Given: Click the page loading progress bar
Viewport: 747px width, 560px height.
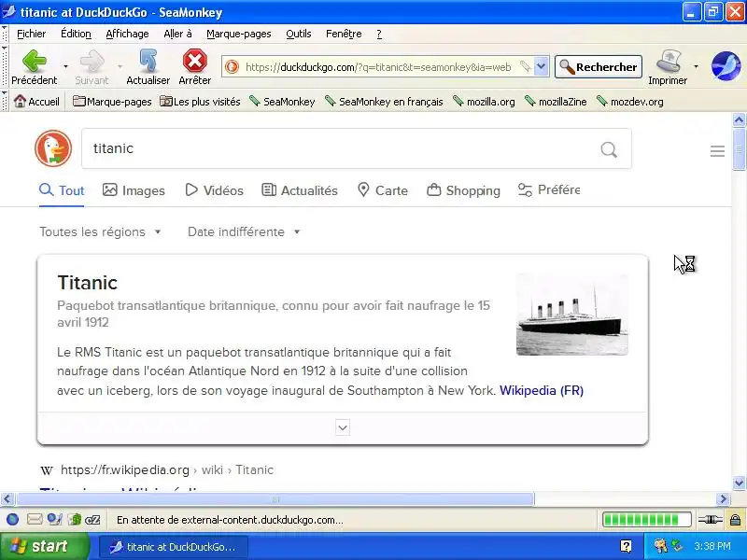Looking at the screenshot, I should pos(647,520).
